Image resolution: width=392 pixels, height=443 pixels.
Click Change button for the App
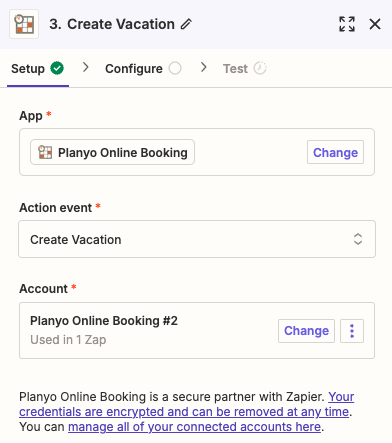click(335, 152)
